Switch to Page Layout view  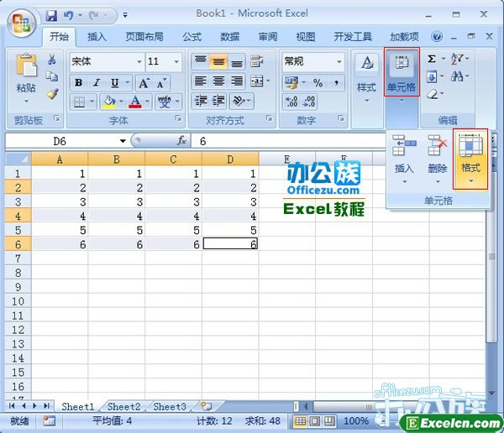[x=315, y=420]
